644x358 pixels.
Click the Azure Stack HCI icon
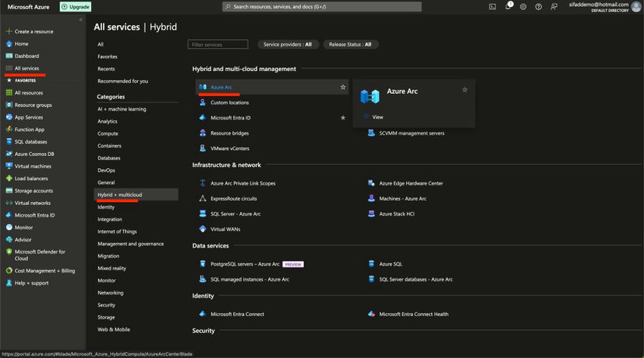[x=371, y=213]
